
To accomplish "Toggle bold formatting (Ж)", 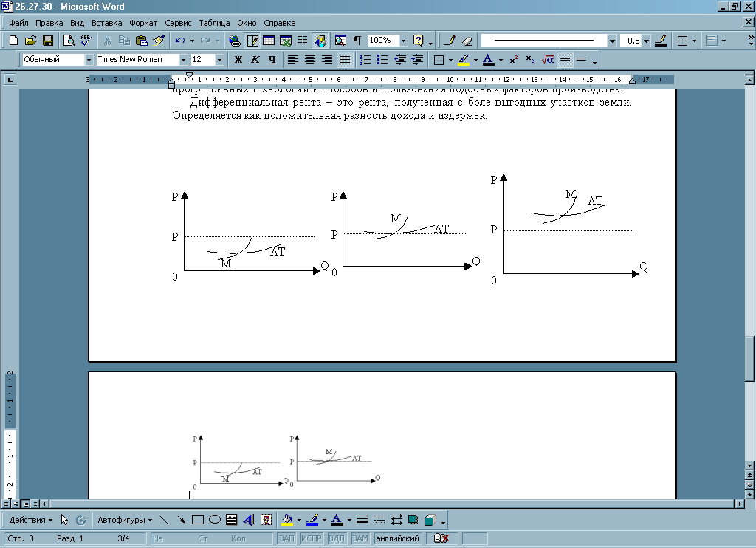I will (x=238, y=59).
